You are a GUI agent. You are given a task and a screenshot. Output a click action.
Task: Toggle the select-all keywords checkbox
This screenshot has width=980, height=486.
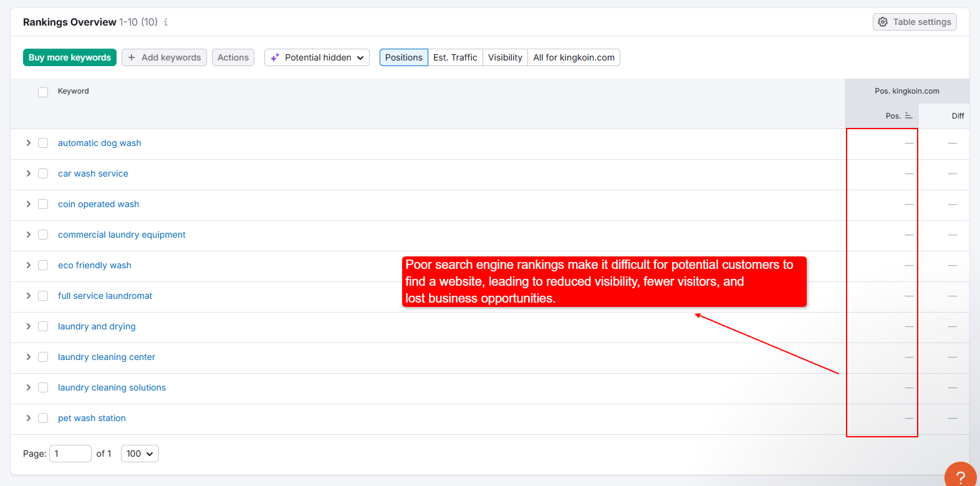pos(43,92)
